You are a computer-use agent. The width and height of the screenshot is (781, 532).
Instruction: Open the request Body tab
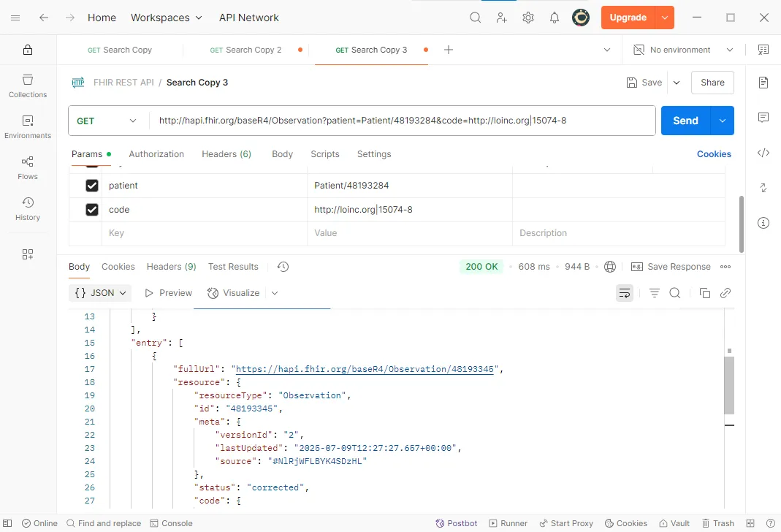pyautogui.click(x=283, y=154)
